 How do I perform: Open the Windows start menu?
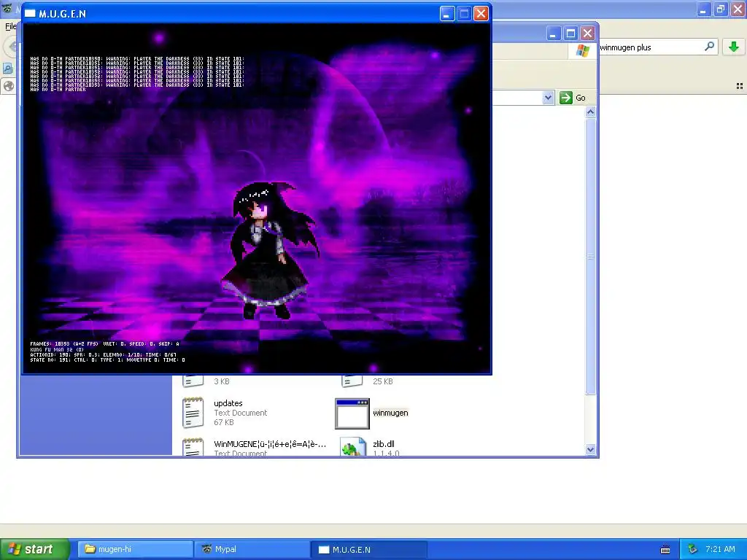point(34,549)
